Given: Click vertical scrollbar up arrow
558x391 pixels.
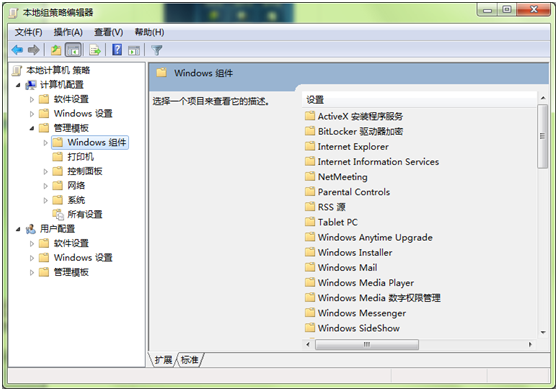Looking at the screenshot, I should (x=543, y=98).
